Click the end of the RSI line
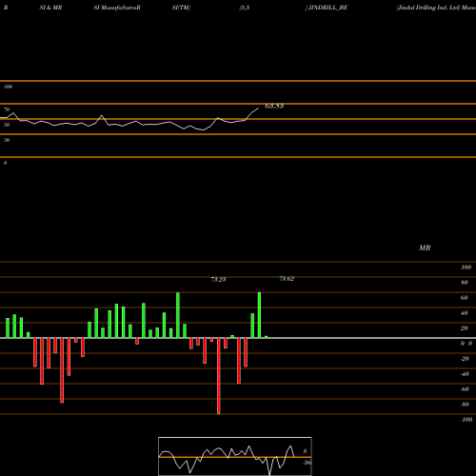 (258, 109)
